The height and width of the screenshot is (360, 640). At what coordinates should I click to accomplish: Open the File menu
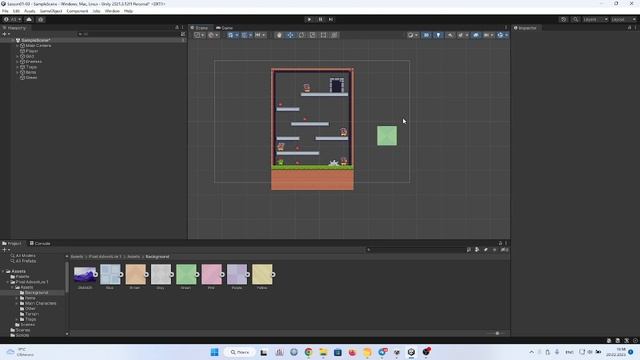[5, 11]
